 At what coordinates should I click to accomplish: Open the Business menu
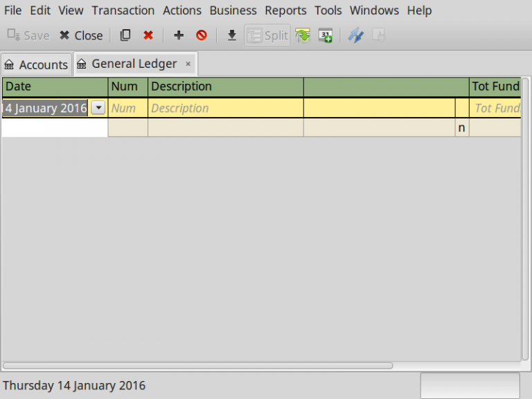coord(233,10)
